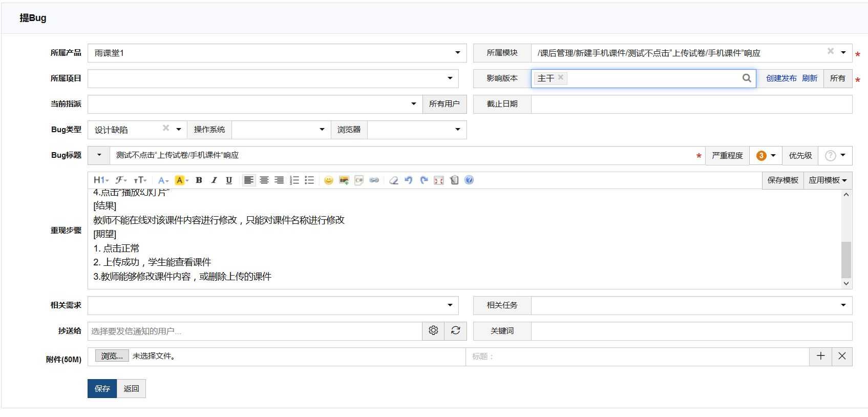Align text left in editor

(x=248, y=180)
